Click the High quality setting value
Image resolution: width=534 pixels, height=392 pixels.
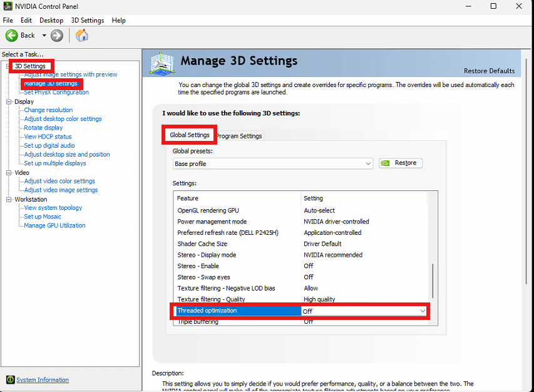coord(319,299)
